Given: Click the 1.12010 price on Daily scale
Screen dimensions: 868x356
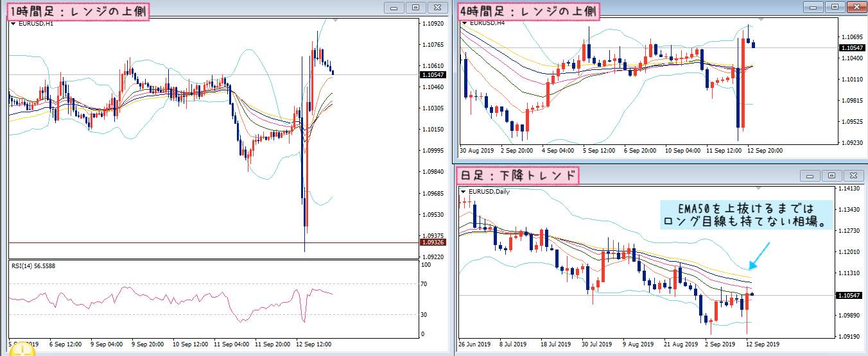Looking at the screenshot, I should (849, 251).
